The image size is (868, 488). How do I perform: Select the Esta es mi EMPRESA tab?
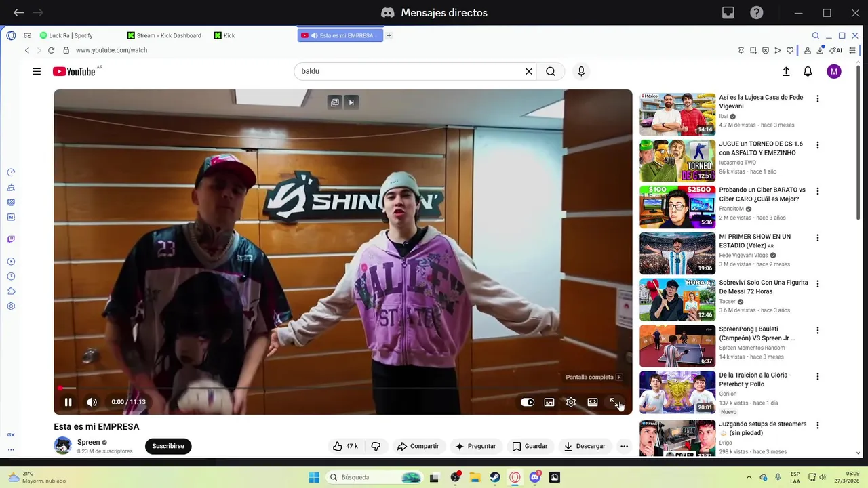[x=340, y=35]
